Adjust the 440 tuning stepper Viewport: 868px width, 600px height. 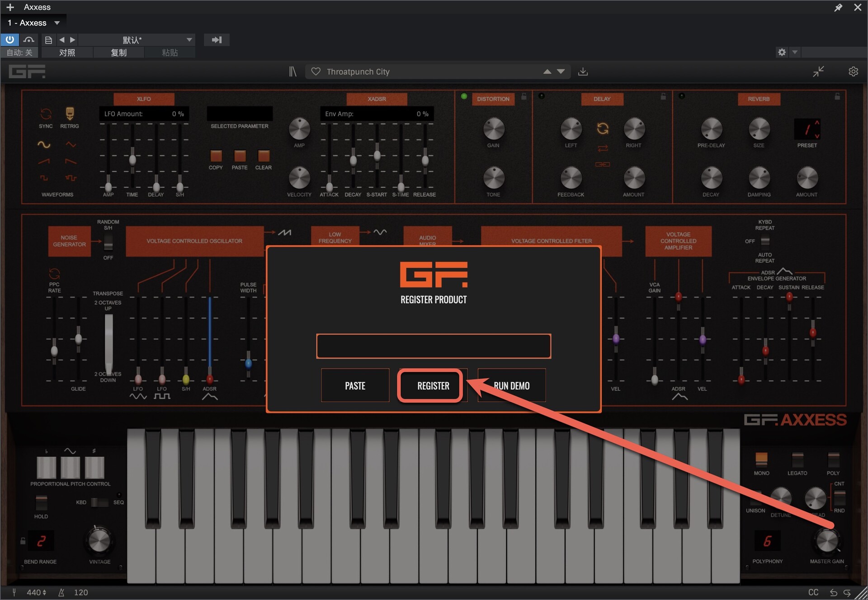[x=44, y=592]
